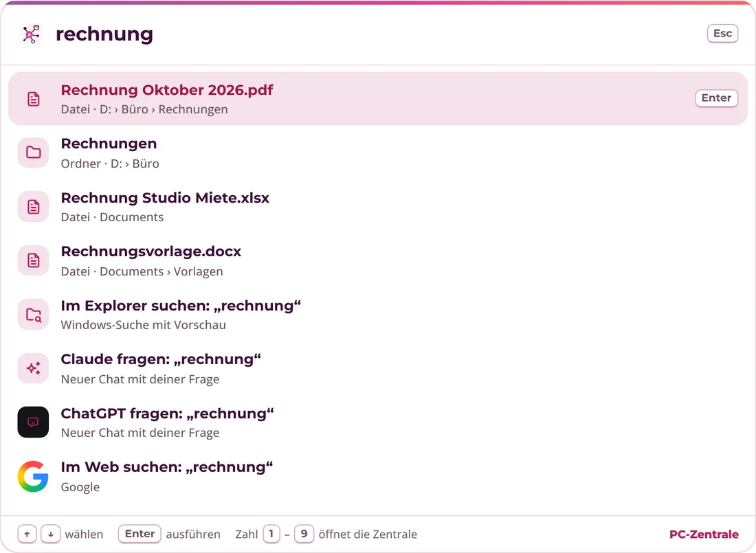Click the document icon for Rechnung Oktober 2026.pdf
The height and width of the screenshot is (553, 756).
point(33,99)
